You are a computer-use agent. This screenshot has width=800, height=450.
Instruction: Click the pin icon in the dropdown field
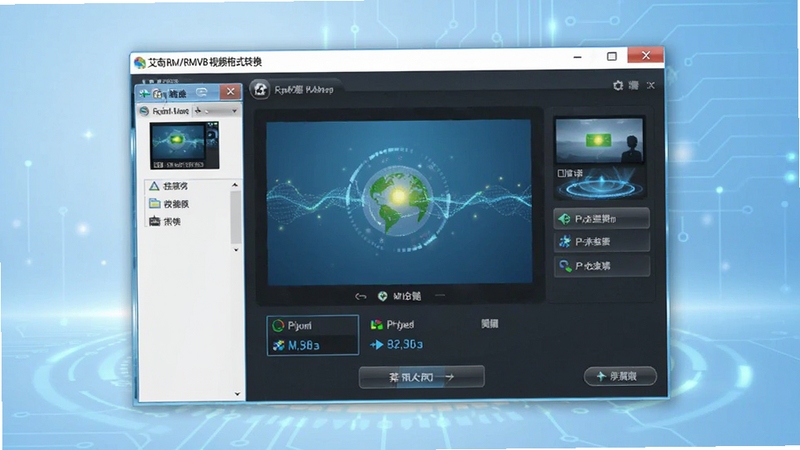(198, 110)
